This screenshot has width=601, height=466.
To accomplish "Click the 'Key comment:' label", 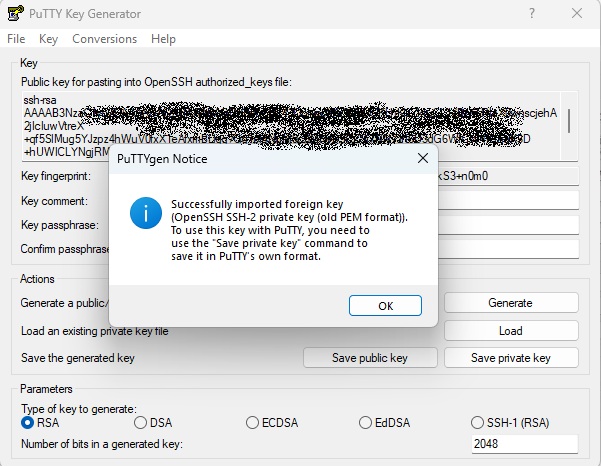I will click(54, 201).
